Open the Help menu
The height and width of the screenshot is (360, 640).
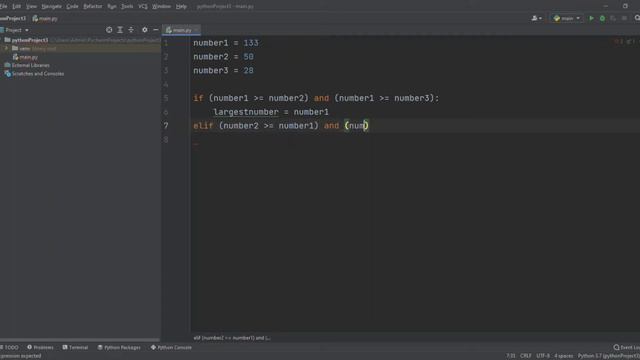tap(181, 6)
